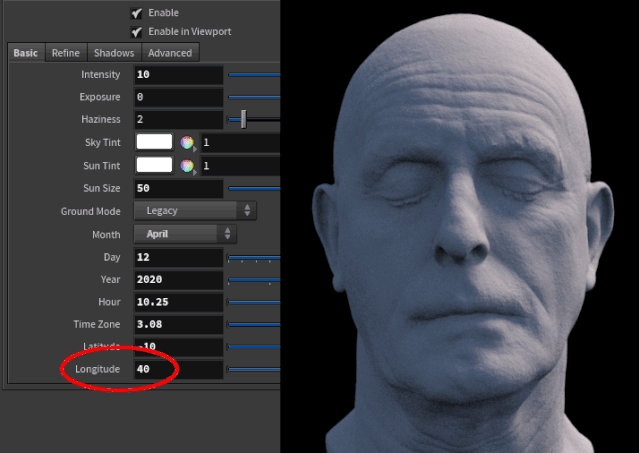Open the Advanced tab
The image size is (639, 453).
tap(170, 53)
